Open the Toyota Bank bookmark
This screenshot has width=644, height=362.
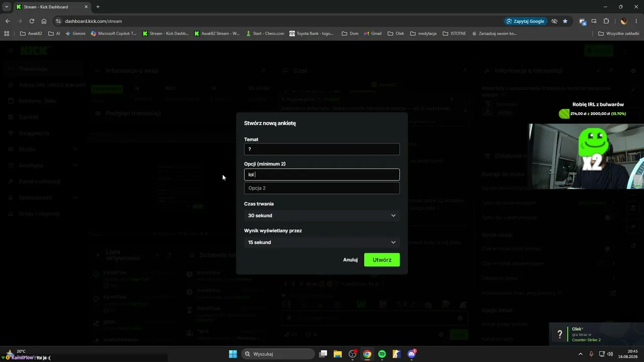pos(311,34)
